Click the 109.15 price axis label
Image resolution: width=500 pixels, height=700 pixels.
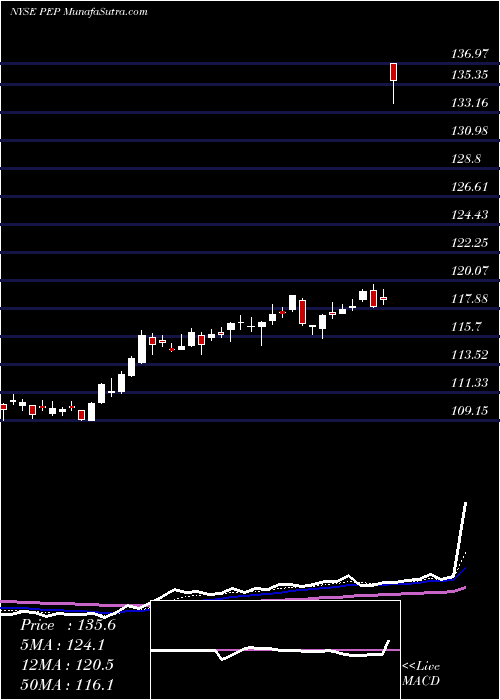pyautogui.click(x=470, y=410)
